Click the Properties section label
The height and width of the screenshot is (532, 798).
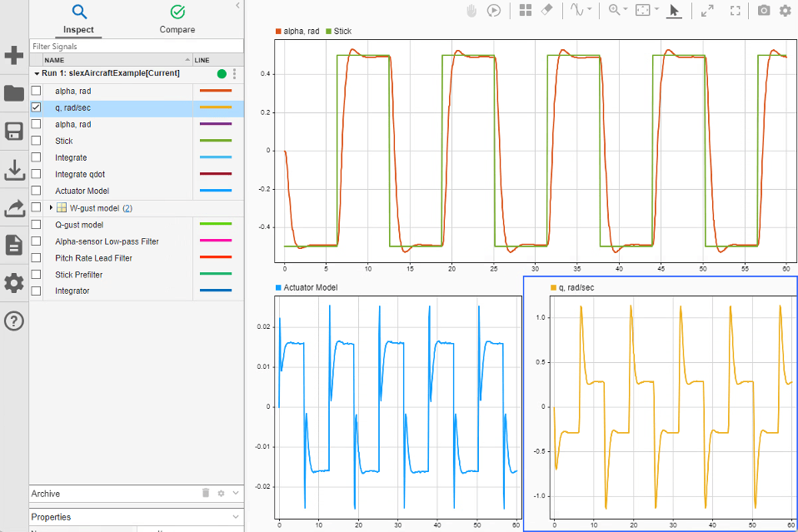click(x=51, y=517)
